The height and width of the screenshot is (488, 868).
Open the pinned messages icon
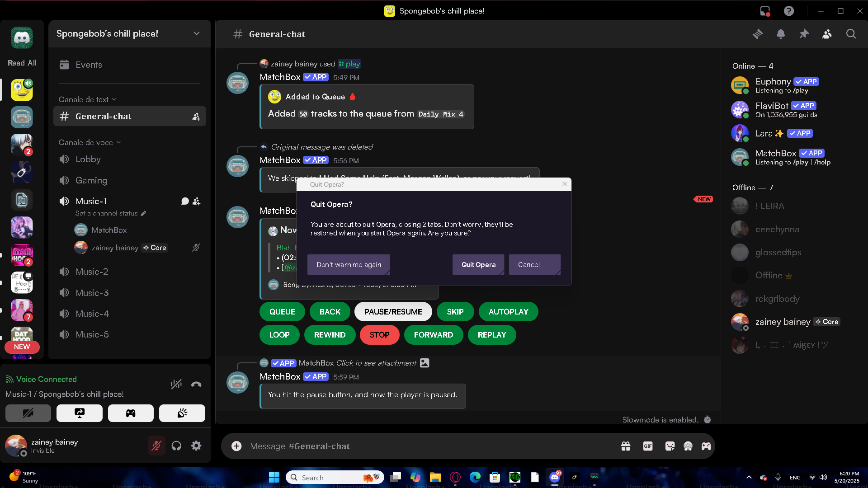[x=804, y=34]
